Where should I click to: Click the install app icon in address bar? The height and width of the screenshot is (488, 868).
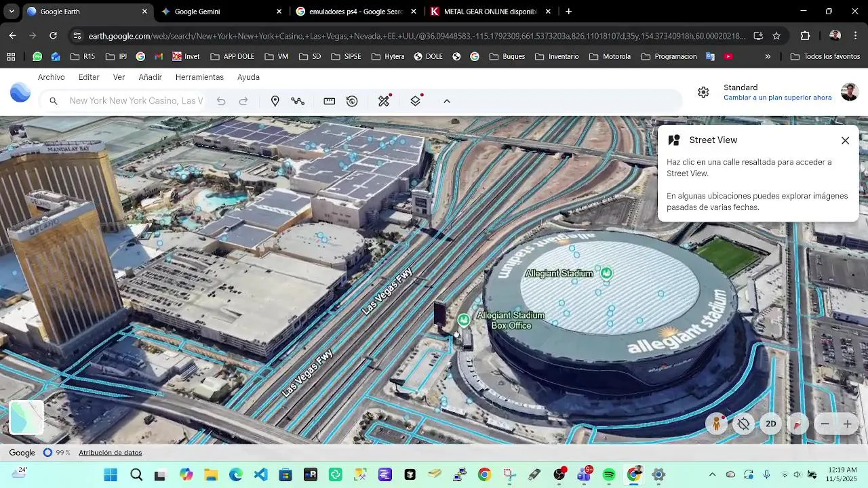click(758, 36)
